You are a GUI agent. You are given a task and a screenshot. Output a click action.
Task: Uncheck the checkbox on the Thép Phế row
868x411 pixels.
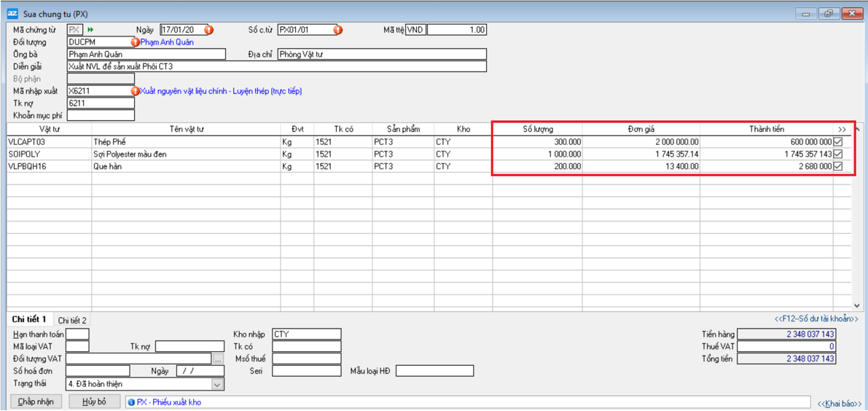click(838, 142)
